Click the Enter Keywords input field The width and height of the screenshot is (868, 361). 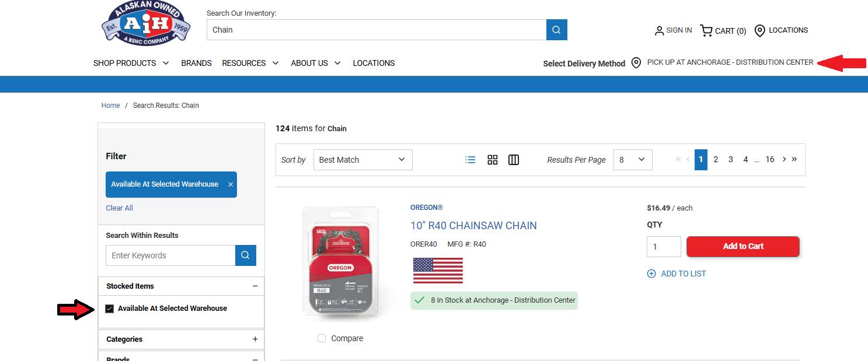pyautogui.click(x=170, y=255)
